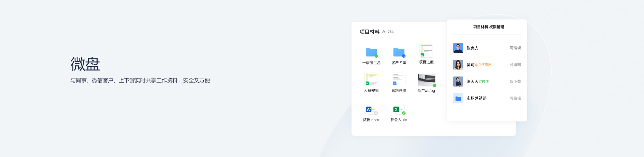Change 张克力's 可编辑 permission
Screen dimensions: 644x157
(515, 48)
